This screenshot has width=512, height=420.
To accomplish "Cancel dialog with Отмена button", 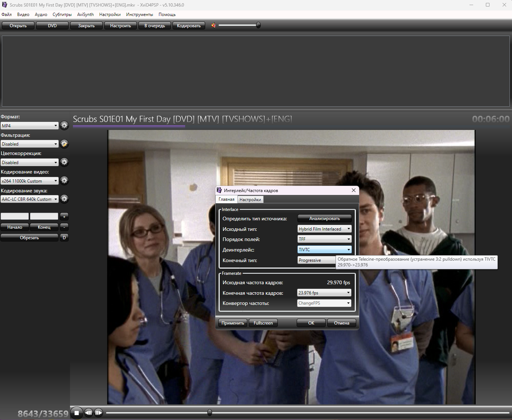I will pos(342,323).
